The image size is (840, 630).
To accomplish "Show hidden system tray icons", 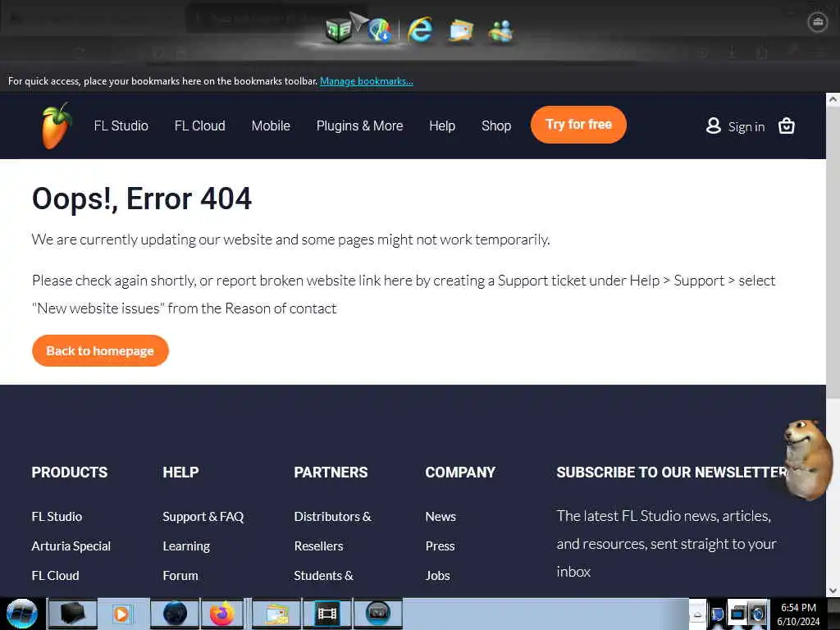I will [697, 614].
